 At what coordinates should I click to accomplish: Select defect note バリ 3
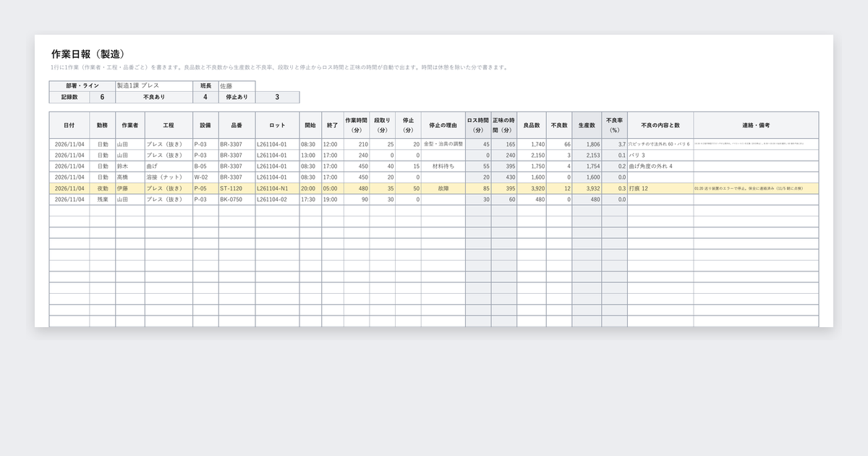point(660,155)
